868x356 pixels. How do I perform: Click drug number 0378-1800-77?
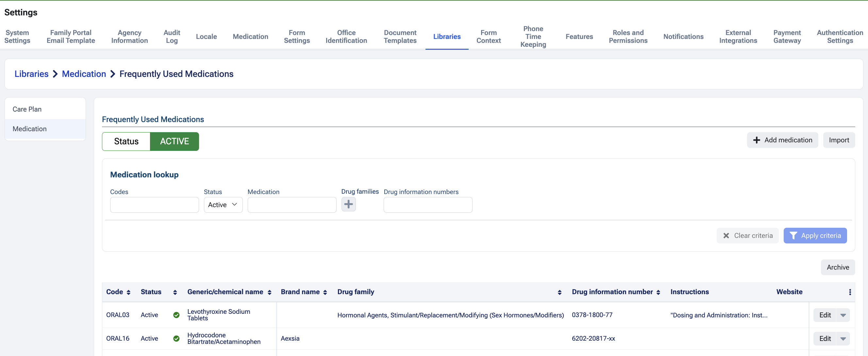(592, 315)
